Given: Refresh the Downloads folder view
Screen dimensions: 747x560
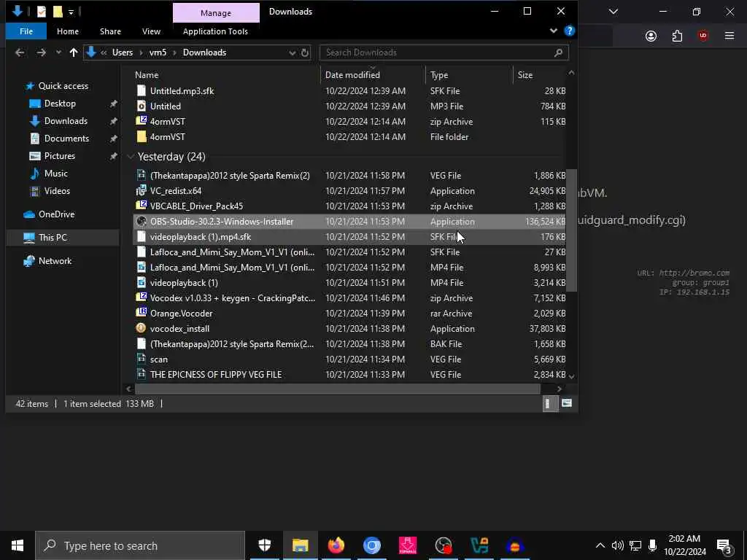Looking at the screenshot, I should point(305,52).
